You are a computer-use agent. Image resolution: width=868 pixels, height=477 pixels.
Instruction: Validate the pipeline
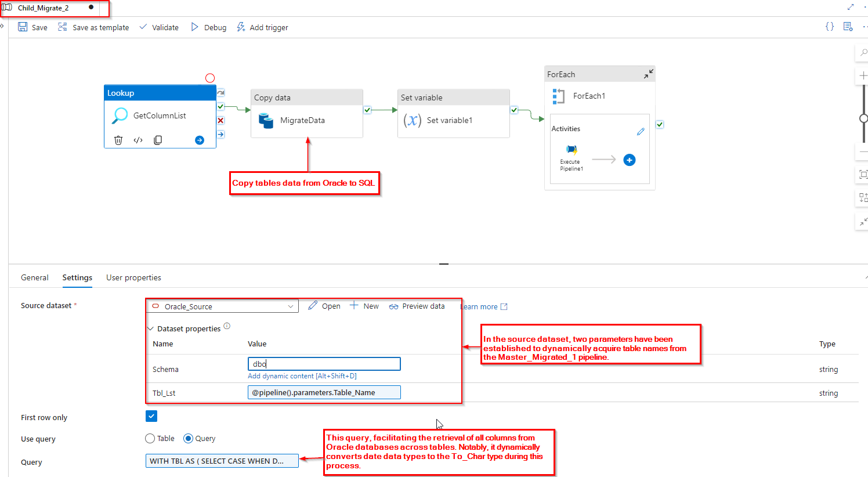pyautogui.click(x=159, y=27)
